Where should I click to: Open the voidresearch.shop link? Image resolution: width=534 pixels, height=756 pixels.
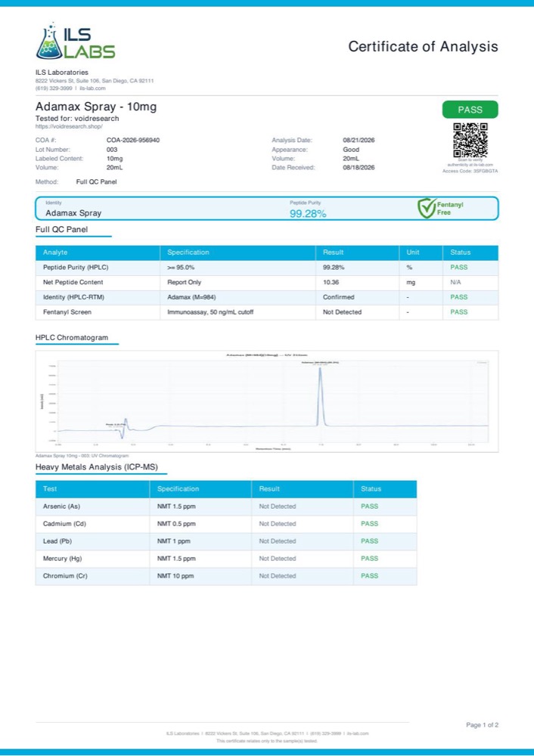pos(69,126)
